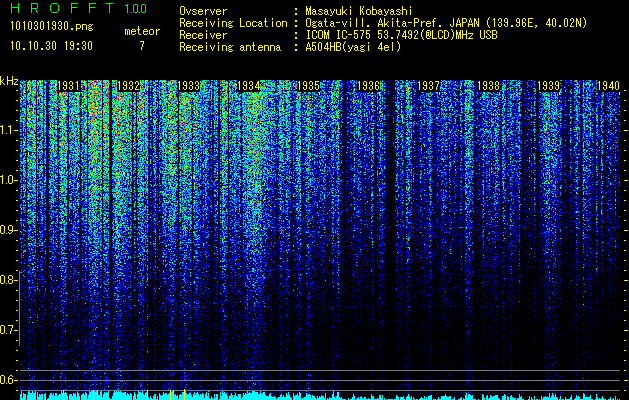Click the 0.6 frequency axis label
The width and height of the screenshot is (629, 400).
tap(8, 380)
